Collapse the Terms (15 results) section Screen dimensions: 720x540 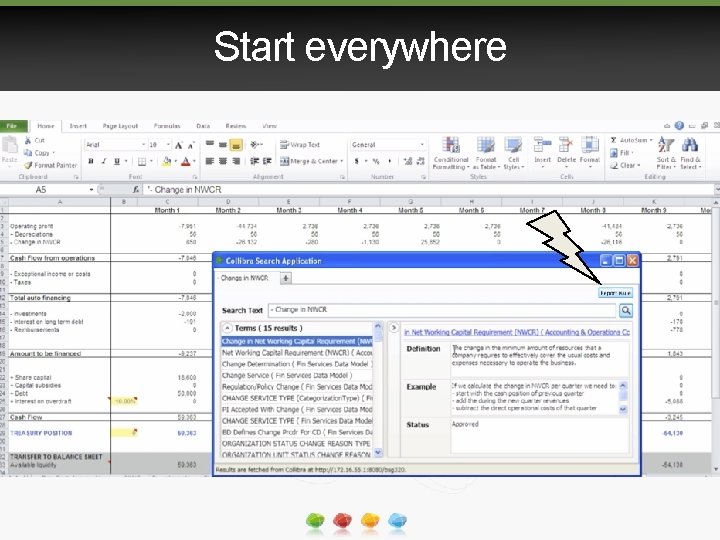coord(227,328)
